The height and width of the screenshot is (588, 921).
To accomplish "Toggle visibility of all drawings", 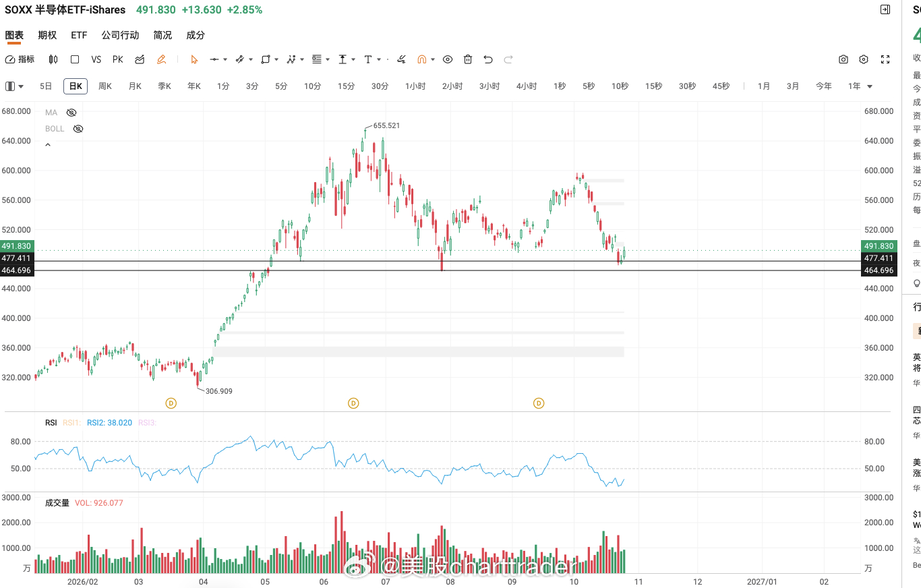I will (x=447, y=59).
